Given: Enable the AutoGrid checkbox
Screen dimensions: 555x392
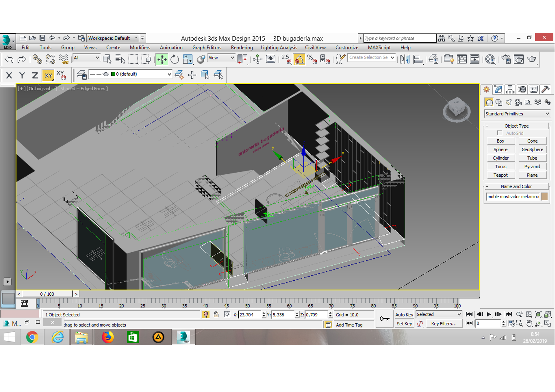Looking at the screenshot, I should click(x=499, y=133).
